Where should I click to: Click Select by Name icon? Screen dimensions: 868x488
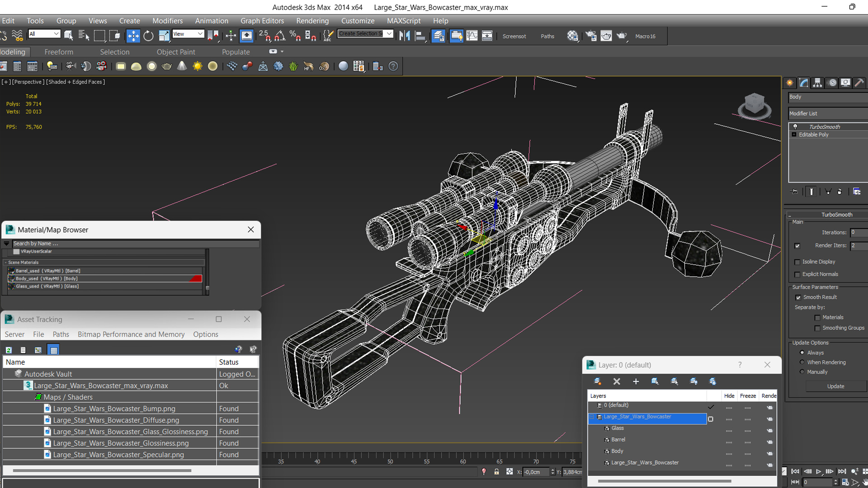84,36
